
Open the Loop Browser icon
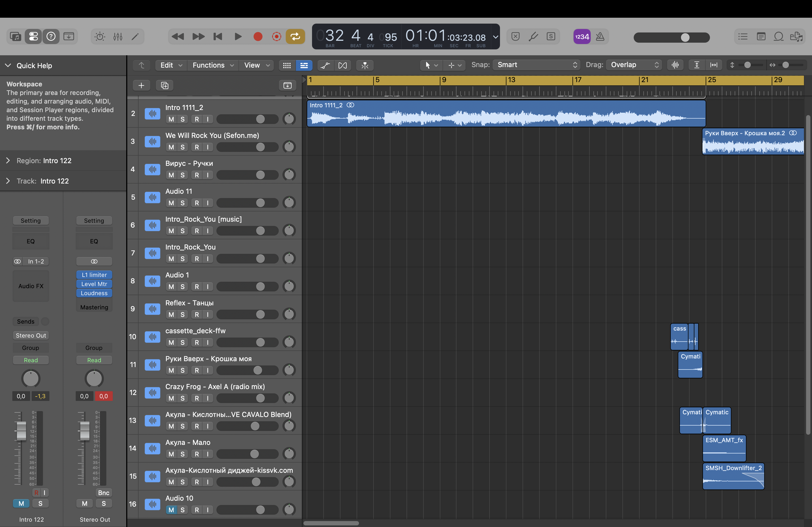[x=778, y=36]
